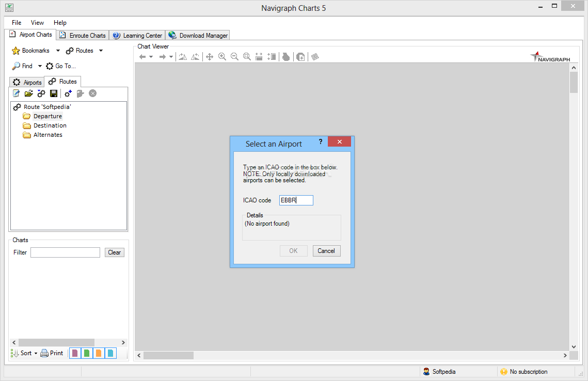Select the zoom-to-area magnifier tool

click(x=247, y=57)
